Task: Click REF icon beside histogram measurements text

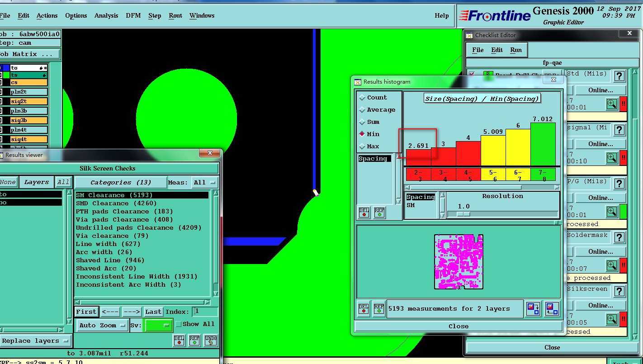Action: (x=379, y=308)
